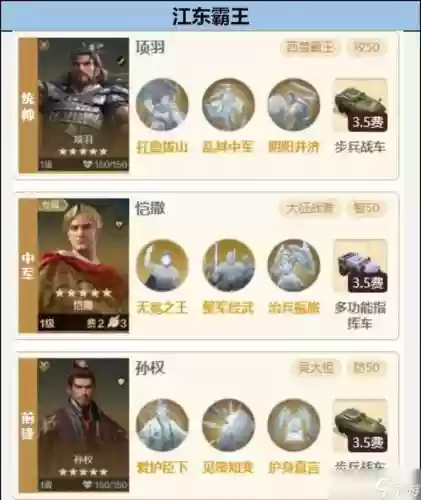Open the 乱阵中军 skill icon

click(228, 105)
